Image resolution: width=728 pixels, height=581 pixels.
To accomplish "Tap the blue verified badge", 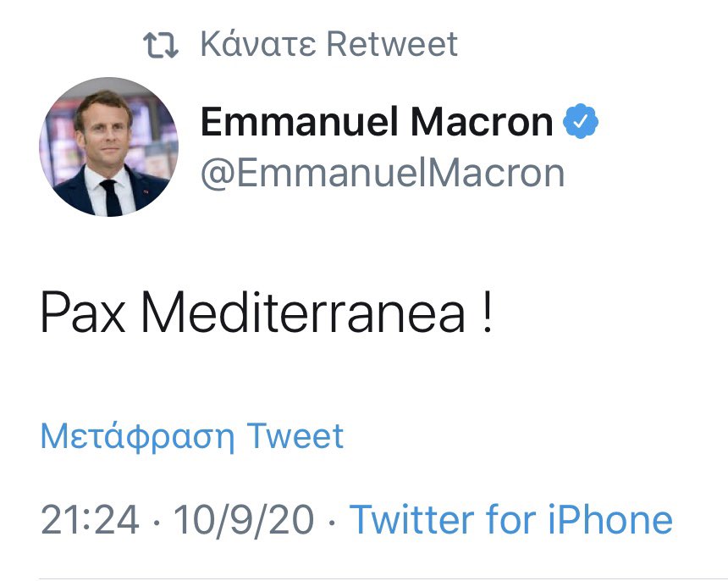I will click(x=581, y=124).
